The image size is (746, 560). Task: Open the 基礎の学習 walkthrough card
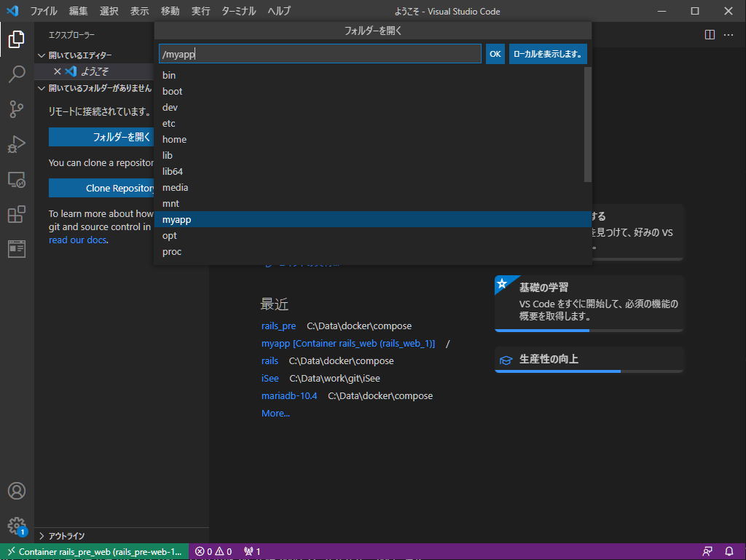[x=589, y=303]
